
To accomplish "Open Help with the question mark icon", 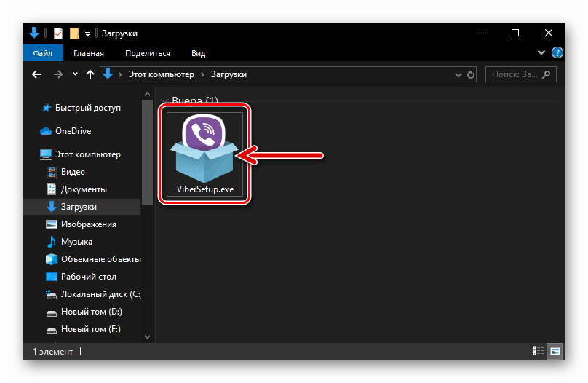I will 557,52.
